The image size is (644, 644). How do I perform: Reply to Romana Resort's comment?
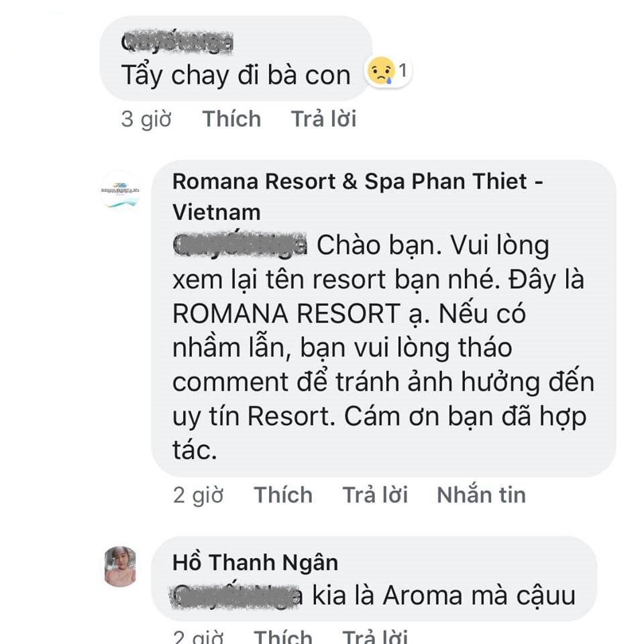[x=376, y=494]
